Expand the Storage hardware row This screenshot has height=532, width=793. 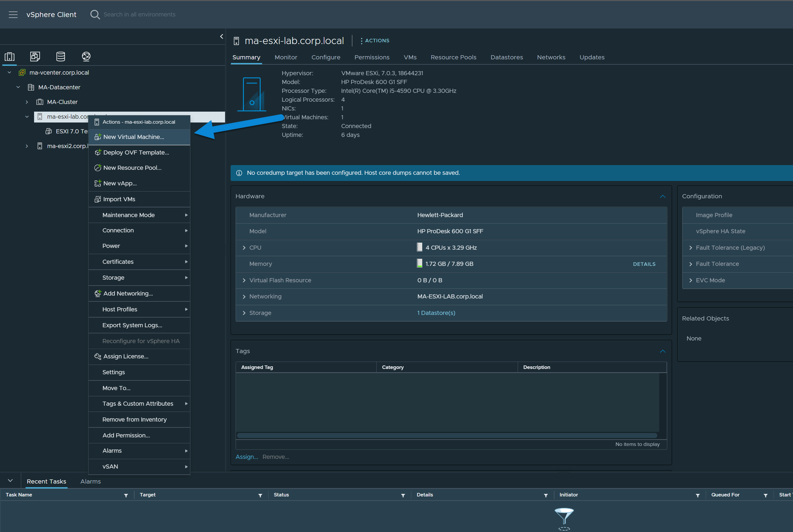point(244,313)
